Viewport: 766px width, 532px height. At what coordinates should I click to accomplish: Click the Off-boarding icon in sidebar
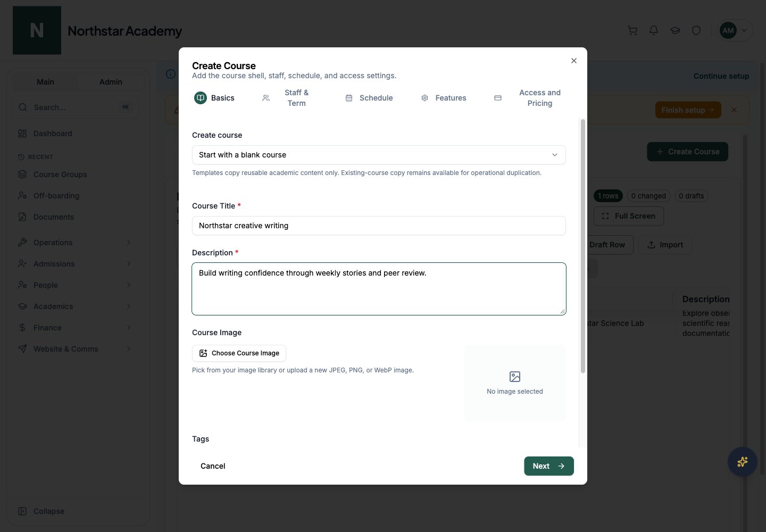click(22, 196)
